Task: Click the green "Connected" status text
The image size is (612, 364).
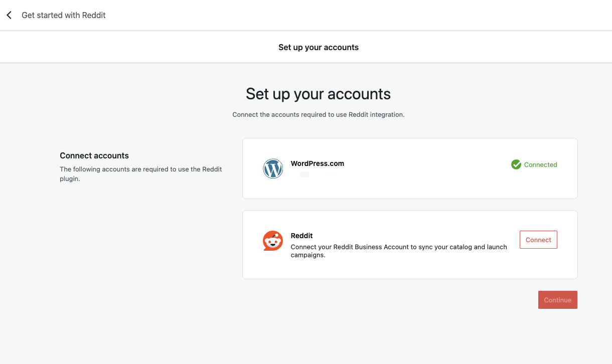Action: coord(540,164)
